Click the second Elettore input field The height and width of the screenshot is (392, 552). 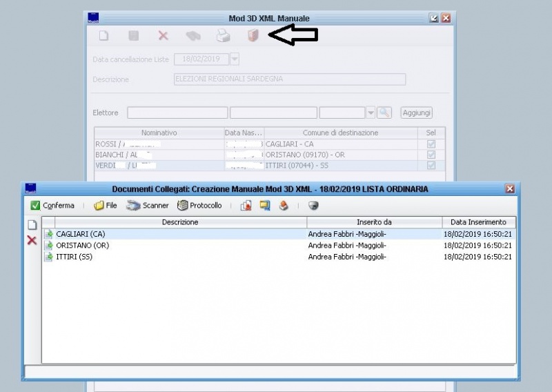[273, 112]
